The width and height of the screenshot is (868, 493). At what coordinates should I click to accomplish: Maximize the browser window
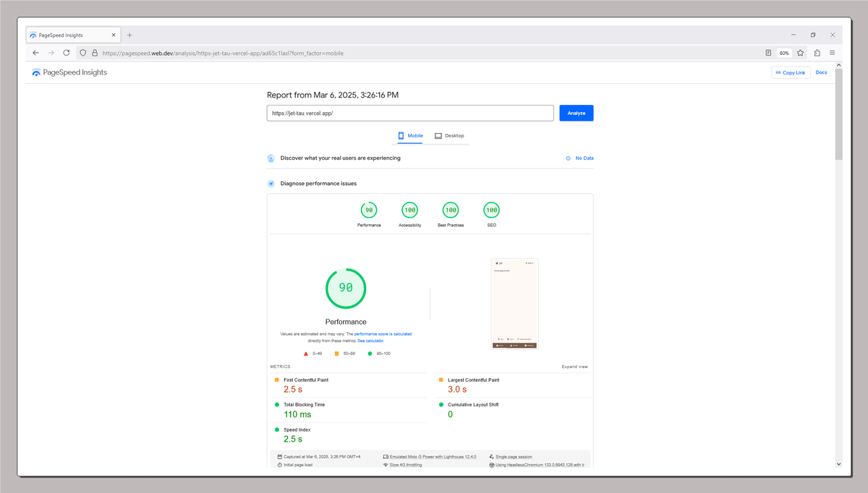pos(813,35)
